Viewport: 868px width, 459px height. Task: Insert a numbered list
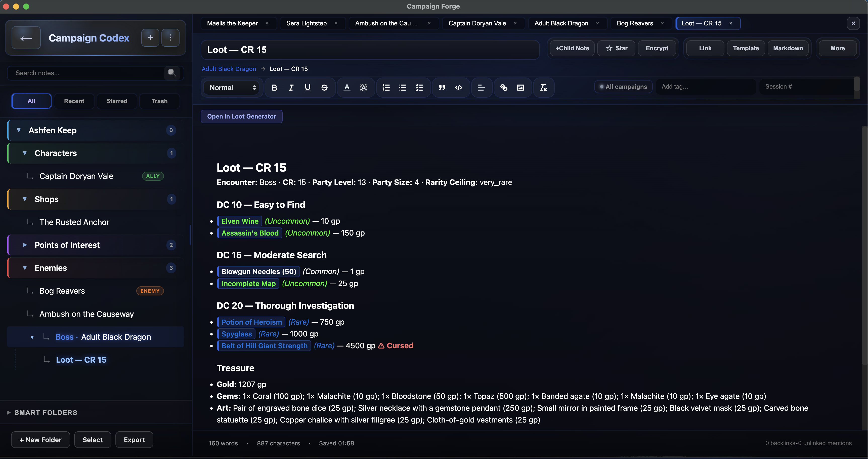pos(386,88)
